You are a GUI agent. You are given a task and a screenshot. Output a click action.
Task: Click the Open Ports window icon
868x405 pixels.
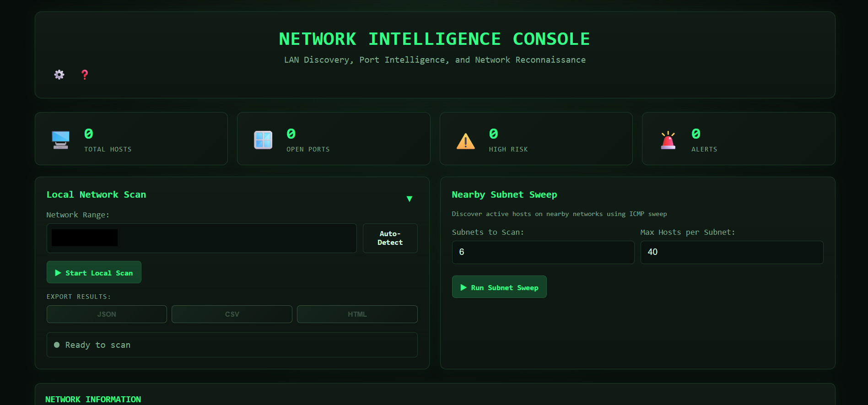(263, 140)
